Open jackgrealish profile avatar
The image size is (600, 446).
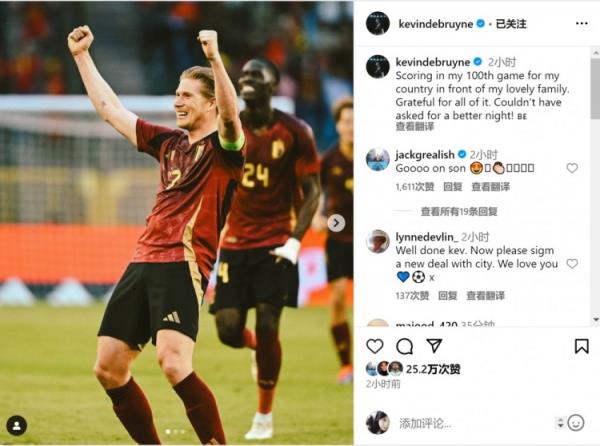click(x=377, y=159)
